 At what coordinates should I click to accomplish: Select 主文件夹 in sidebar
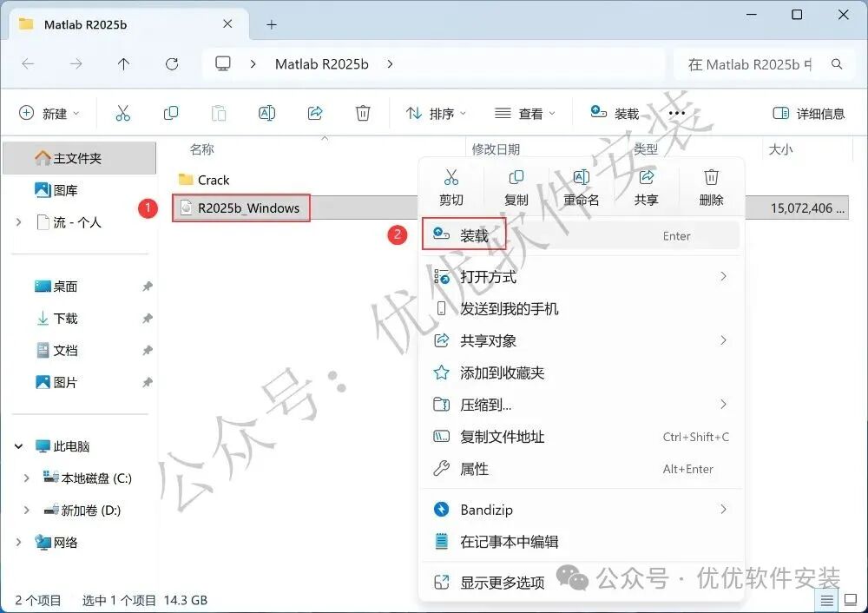pos(79,158)
